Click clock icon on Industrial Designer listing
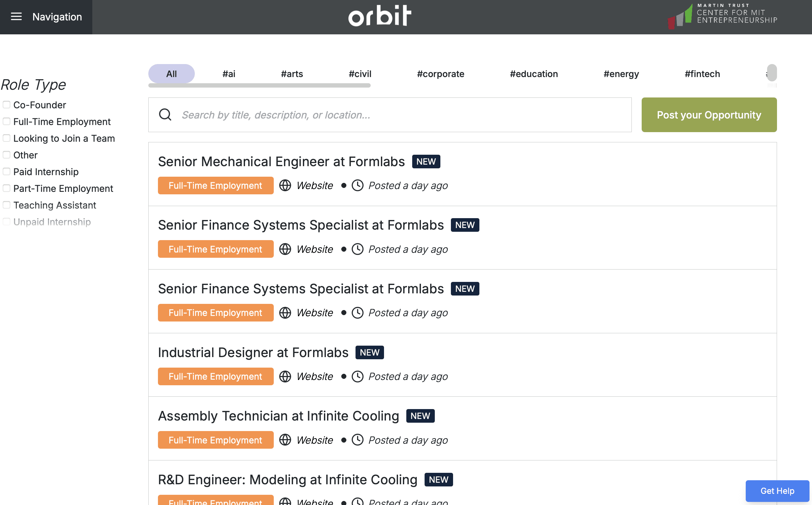Screen dimensions: 812x505 tap(358, 376)
